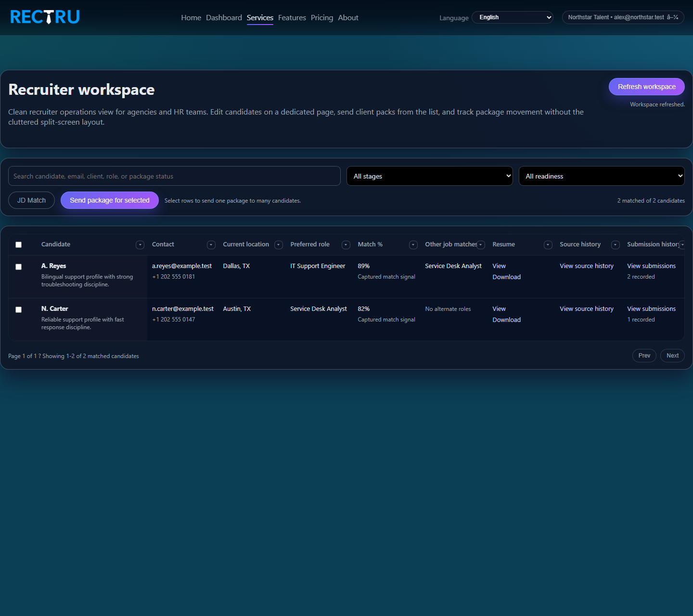Screen dimensions: 693x616
Task: Open the Submission history filter icon
Action: tap(682, 244)
